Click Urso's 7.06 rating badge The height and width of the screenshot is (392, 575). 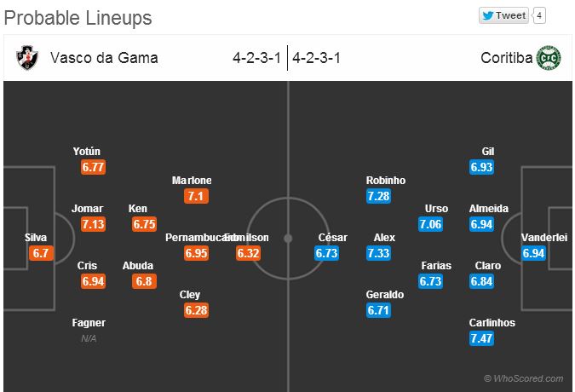point(430,224)
